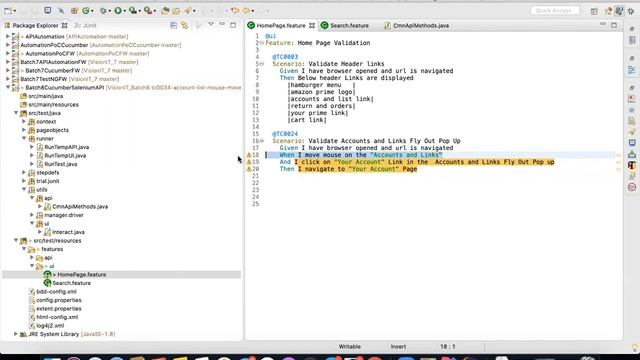Collapse the scenario fold marker on line 16
This screenshot has height=360, width=640.
[x=262, y=141]
